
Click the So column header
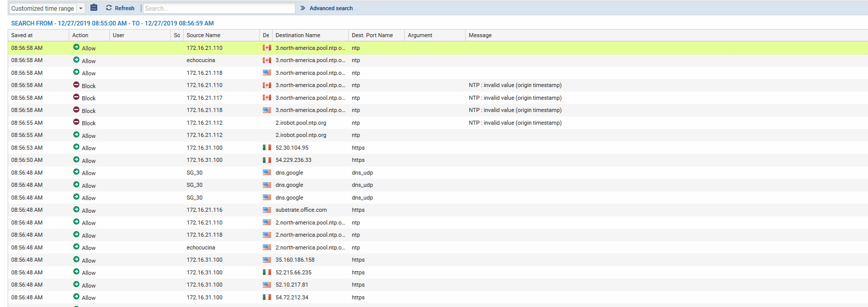(x=177, y=35)
